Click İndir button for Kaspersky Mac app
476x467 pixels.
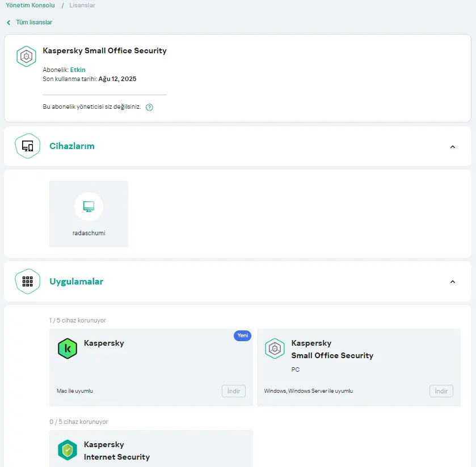(234, 391)
